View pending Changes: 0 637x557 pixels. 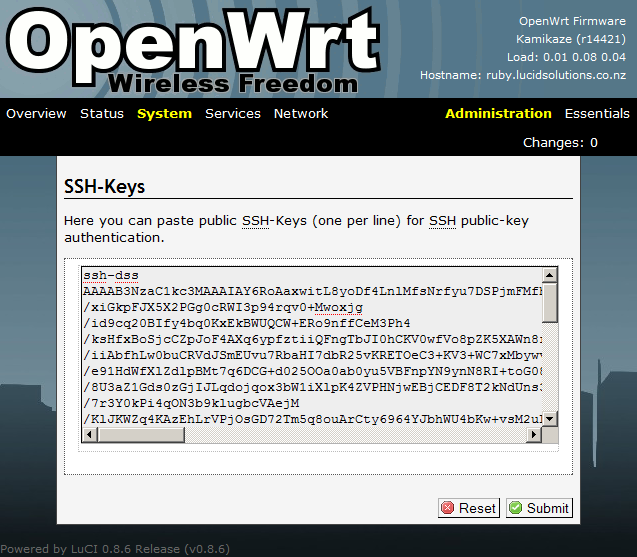[560, 143]
